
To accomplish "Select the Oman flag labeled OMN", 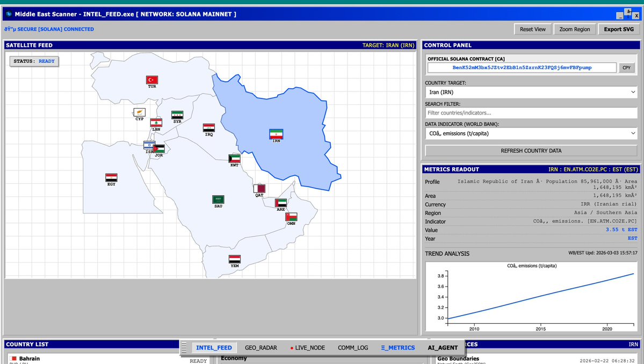I will (291, 217).
